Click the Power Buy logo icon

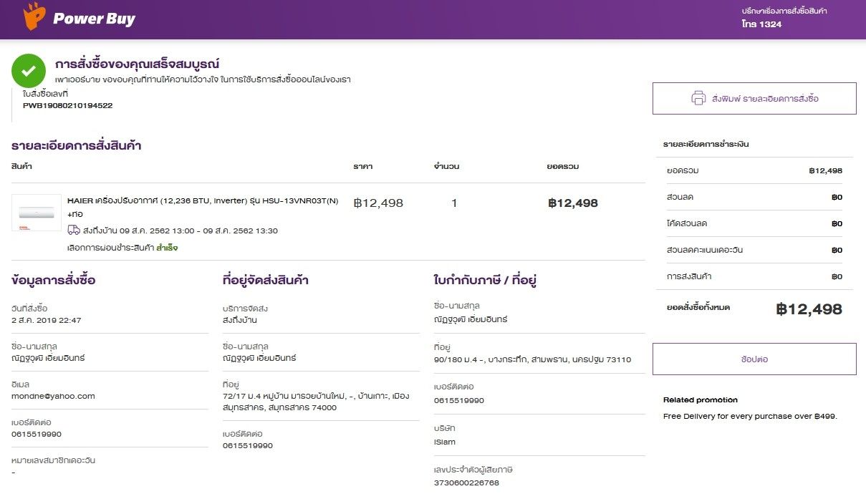pos(34,16)
